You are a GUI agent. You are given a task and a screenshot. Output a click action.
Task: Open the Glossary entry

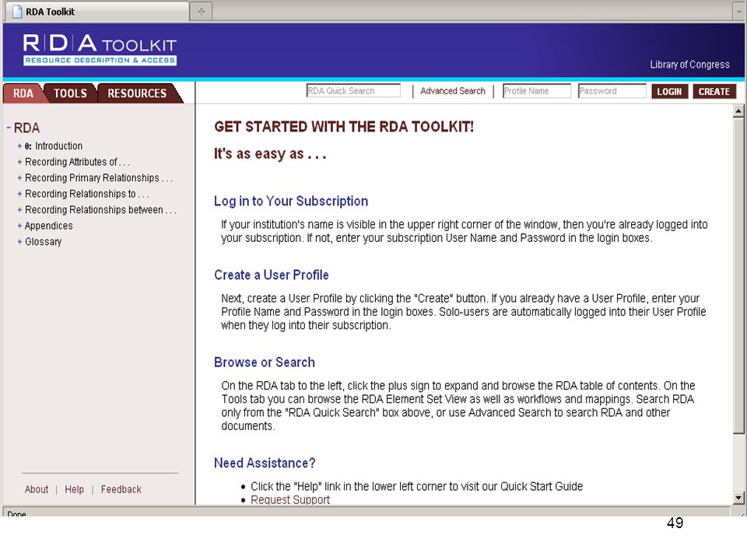click(x=44, y=242)
